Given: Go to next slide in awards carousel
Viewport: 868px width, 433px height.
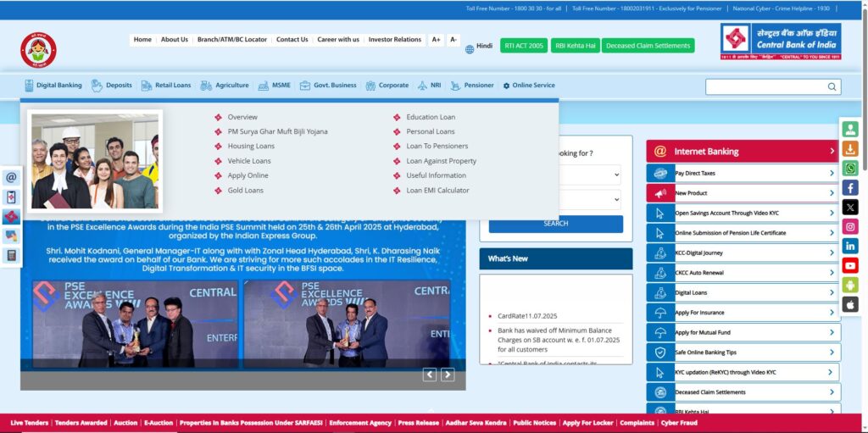Looking at the screenshot, I should pyautogui.click(x=448, y=375).
